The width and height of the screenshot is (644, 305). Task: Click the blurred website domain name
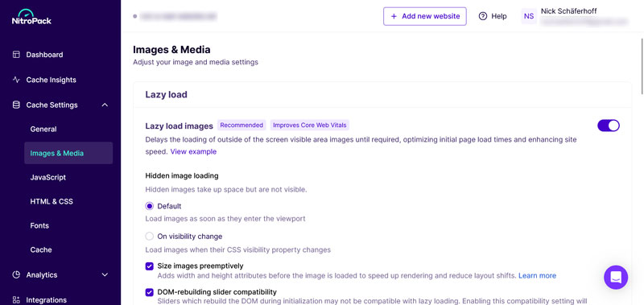pos(178,16)
